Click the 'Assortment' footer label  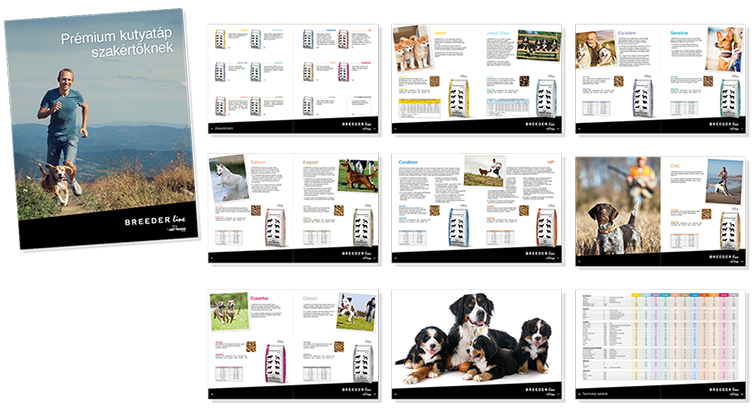pos(224,128)
